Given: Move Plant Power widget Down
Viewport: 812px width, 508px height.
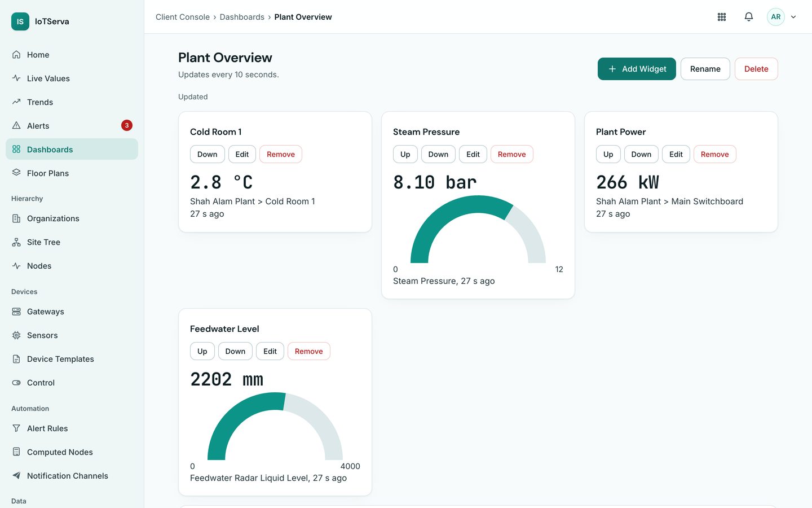Looking at the screenshot, I should 641,154.
